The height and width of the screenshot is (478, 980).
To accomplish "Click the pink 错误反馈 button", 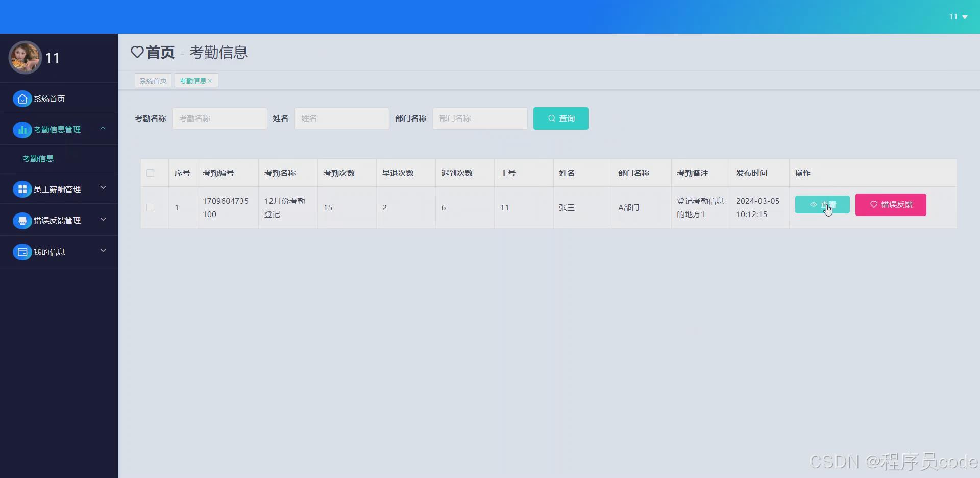I will [x=890, y=204].
